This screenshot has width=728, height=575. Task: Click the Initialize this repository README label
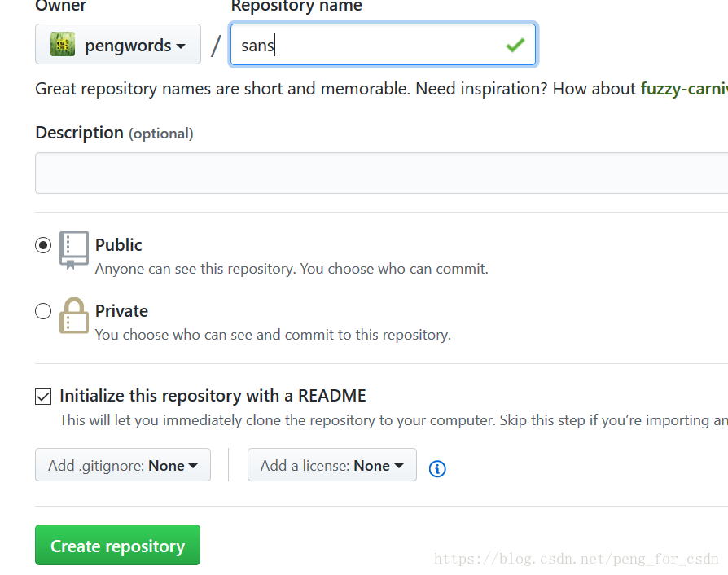point(213,396)
